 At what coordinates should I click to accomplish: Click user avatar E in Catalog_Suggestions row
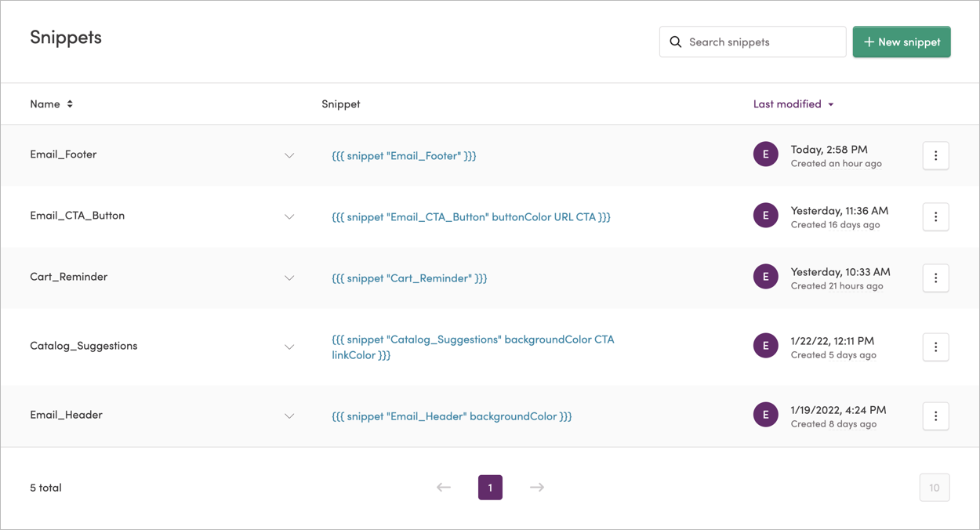point(766,346)
